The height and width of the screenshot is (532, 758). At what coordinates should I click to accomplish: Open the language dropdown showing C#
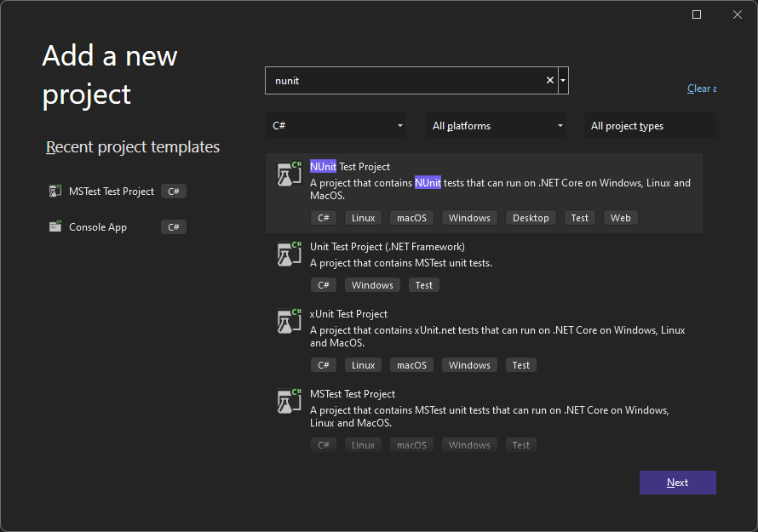tap(336, 125)
